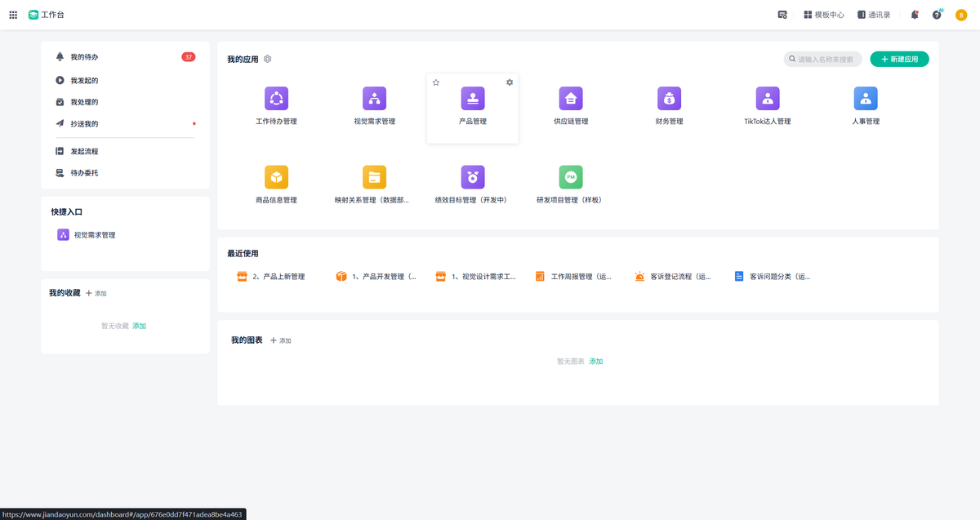Open the TikTok达人管理 app icon

click(767, 99)
